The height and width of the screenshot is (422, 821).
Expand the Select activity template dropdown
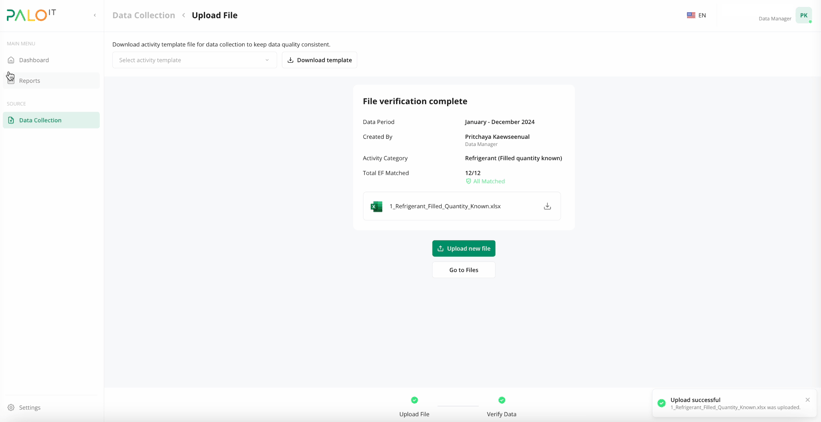pyautogui.click(x=194, y=60)
